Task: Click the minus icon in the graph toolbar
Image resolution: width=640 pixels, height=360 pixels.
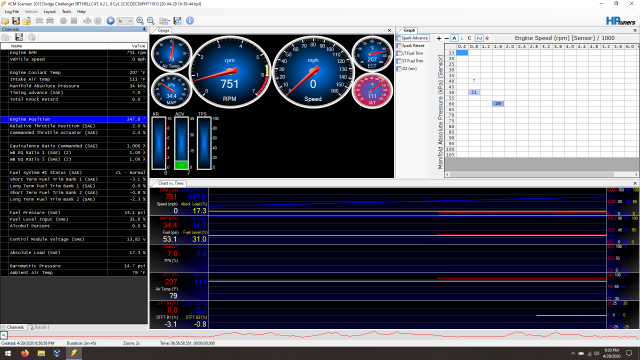Action: (447, 38)
